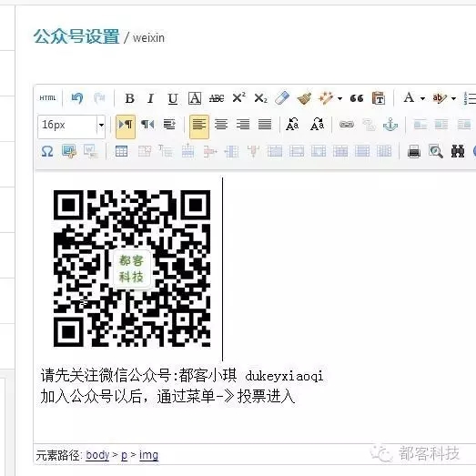Split cells into rows
The height and width of the screenshot is (476, 476).
tap(362, 151)
